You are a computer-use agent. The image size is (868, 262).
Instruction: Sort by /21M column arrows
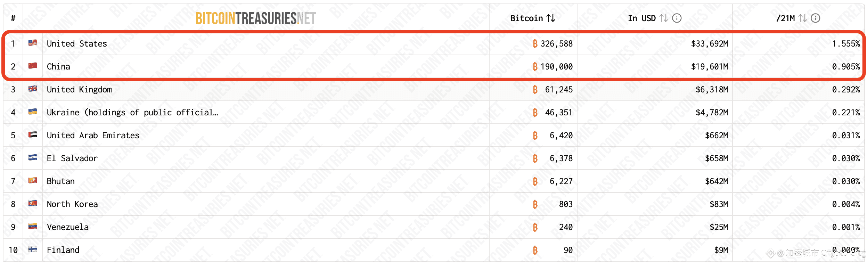coord(802,18)
